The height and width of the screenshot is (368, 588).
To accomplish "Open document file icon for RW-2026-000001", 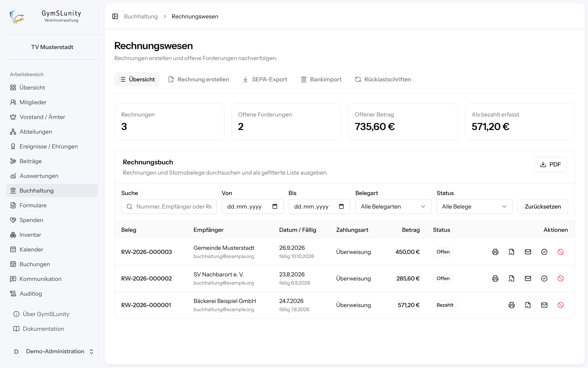I will [528, 305].
